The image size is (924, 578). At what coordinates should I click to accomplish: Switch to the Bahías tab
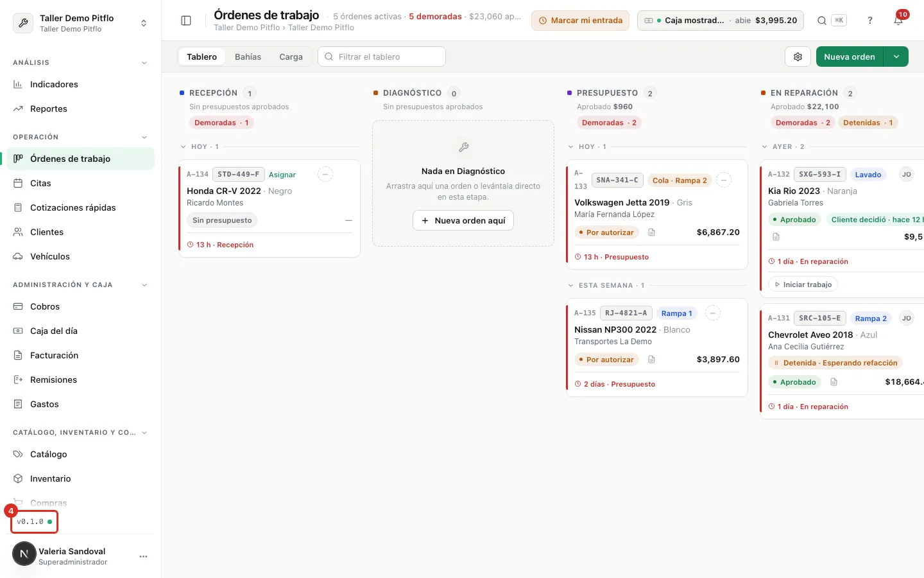point(248,57)
